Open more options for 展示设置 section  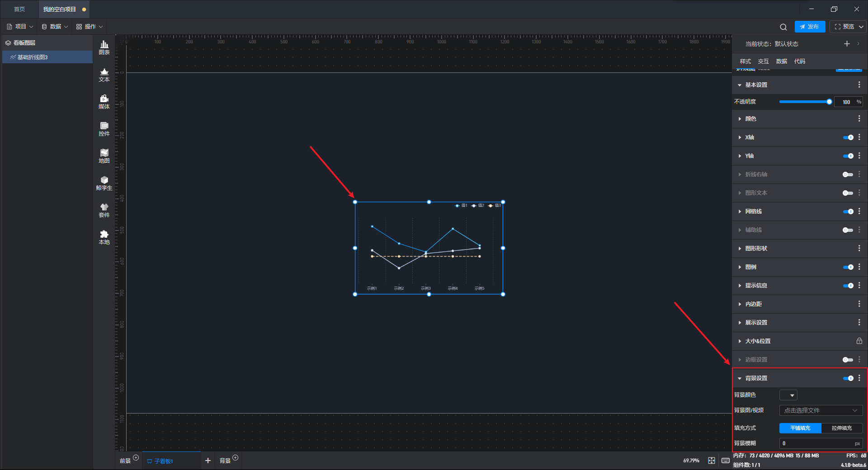pos(859,322)
